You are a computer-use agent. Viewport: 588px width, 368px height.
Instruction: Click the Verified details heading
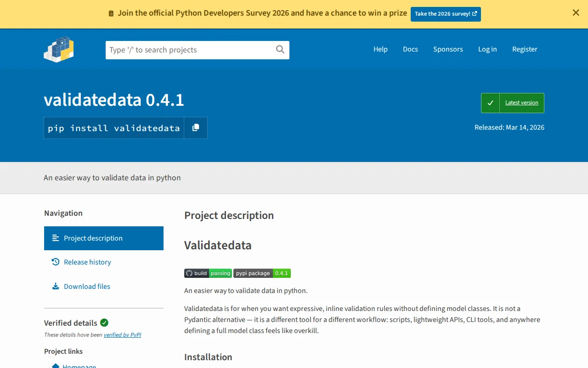[71, 323]
